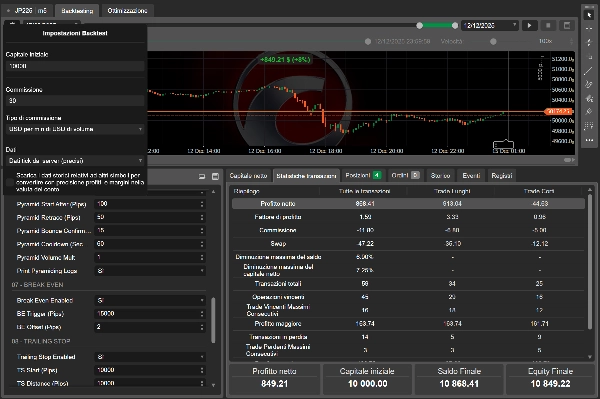
Task: Select the JP225 m5 chart tab
Action: (x=27, y=11)
